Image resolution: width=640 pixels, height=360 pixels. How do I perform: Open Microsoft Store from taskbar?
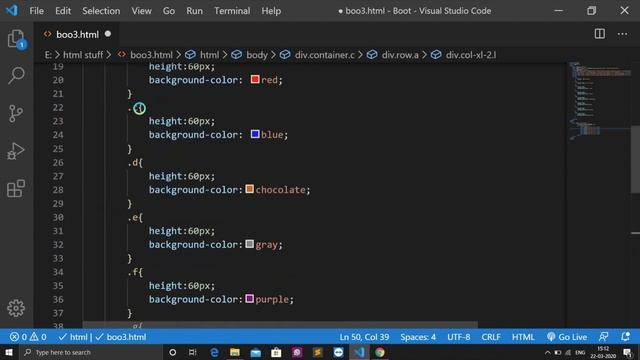(x=276, y=352)
